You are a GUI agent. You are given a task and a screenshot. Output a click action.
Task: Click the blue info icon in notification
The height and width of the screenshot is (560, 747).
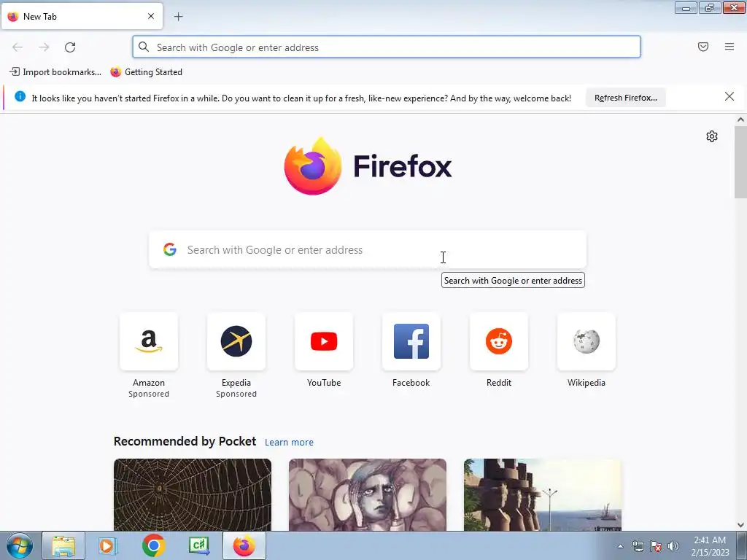(20, 97)
